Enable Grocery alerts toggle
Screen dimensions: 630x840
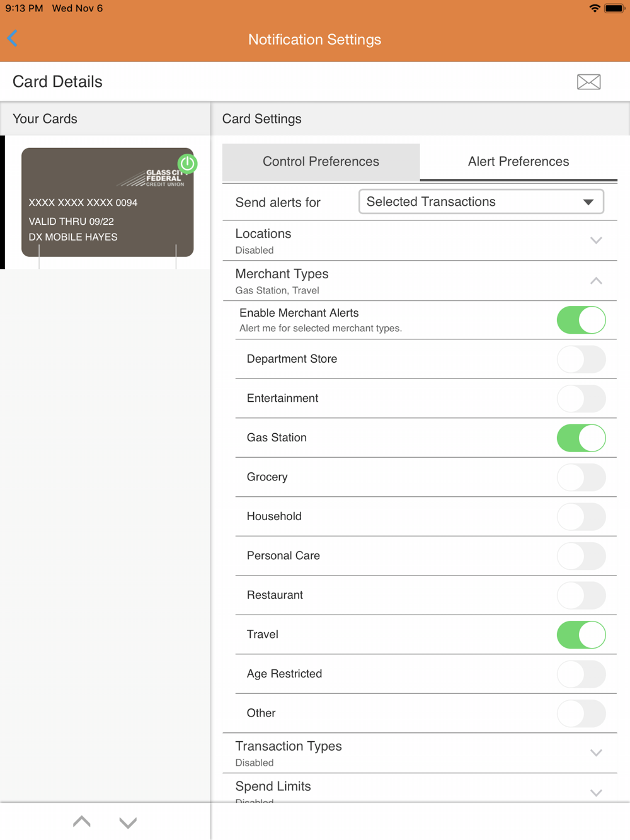click(x=581, y=477)
